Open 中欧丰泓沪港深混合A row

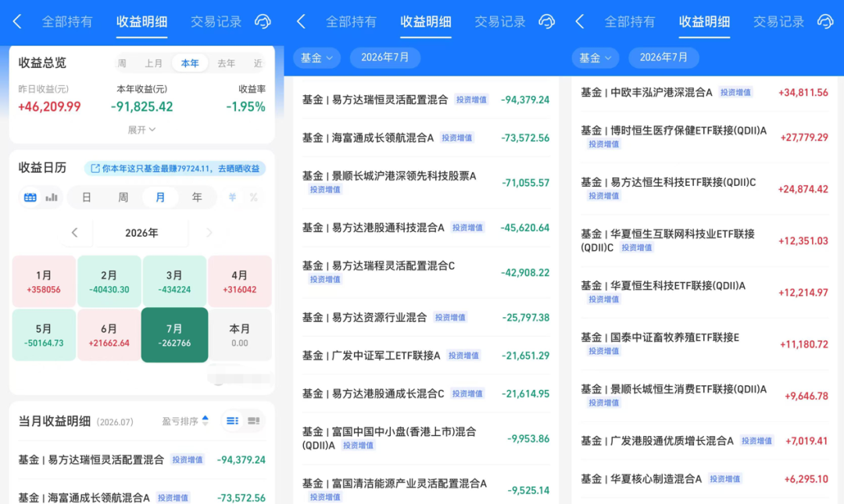[704, 93]
